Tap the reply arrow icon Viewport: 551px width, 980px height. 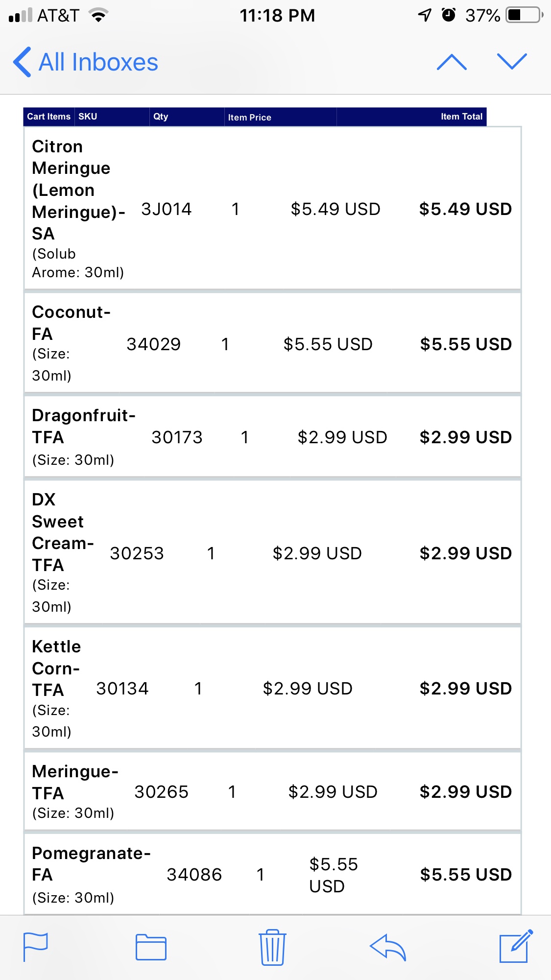[x=388, y=947]
